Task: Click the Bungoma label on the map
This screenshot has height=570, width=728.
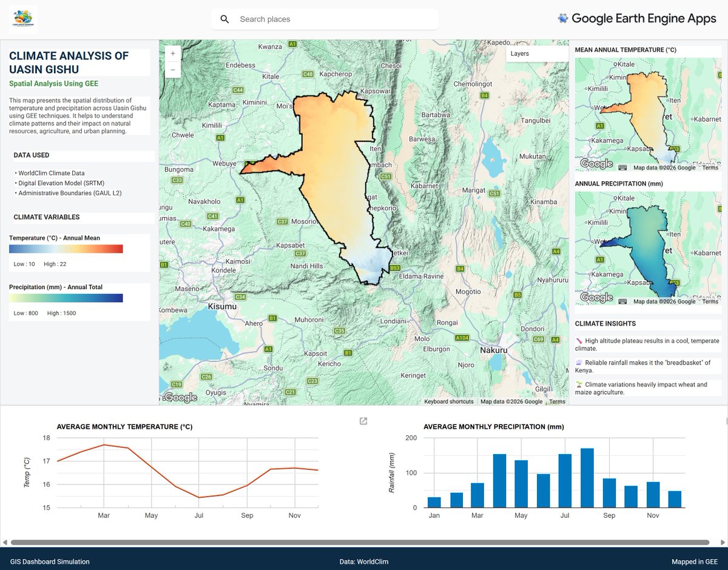Action: point(178,170)
